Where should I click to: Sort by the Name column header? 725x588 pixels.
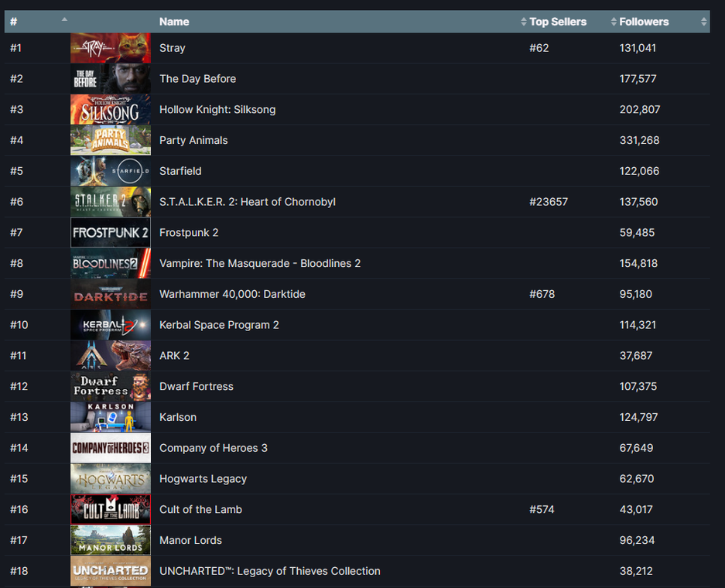[x=174, y=22]
